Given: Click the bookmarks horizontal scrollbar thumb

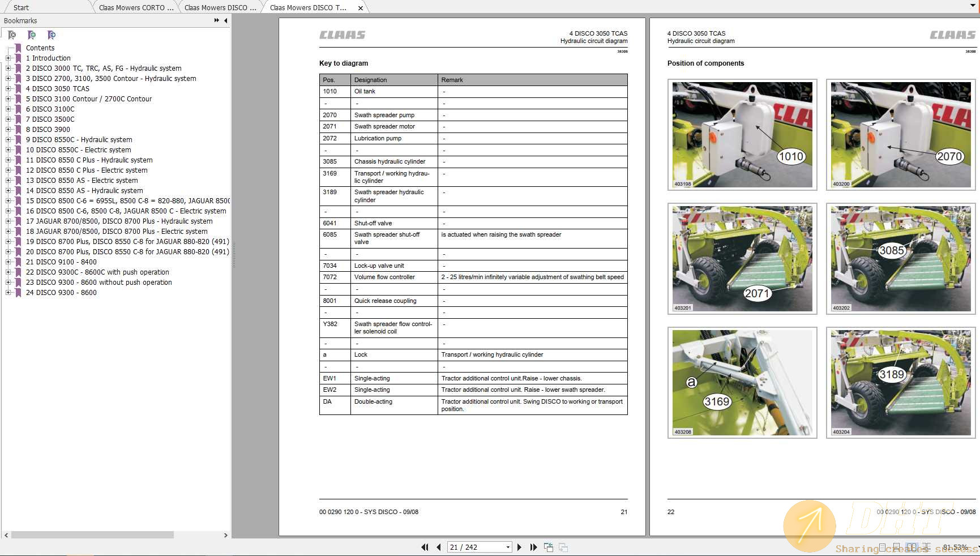Looking at the screenshot, I should click(x=92, y=535).
